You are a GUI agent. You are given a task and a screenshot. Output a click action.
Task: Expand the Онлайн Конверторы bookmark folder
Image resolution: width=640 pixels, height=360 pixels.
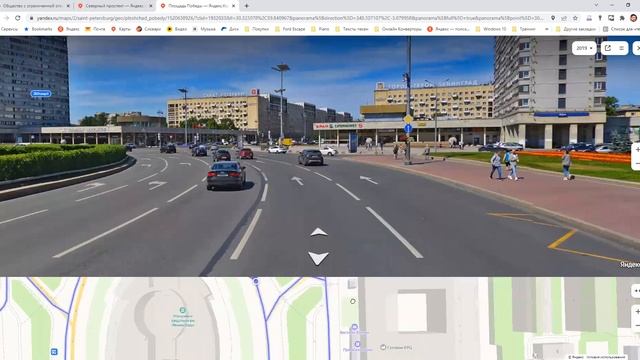(398, 29)
